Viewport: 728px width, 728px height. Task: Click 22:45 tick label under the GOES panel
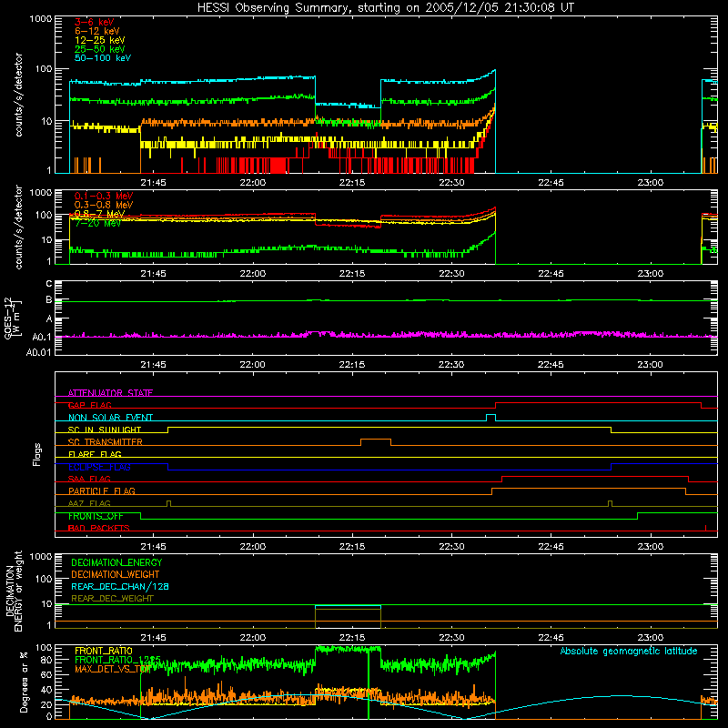(551, 365)
